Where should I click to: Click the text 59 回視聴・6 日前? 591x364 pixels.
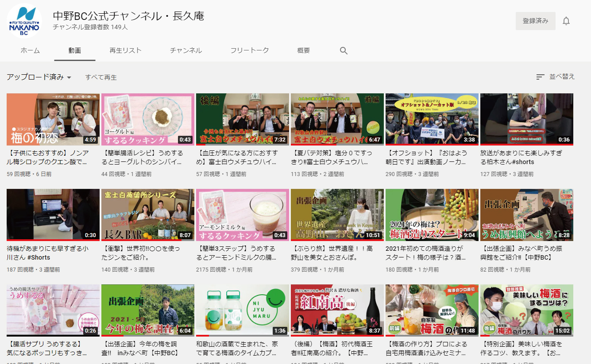pos(29,174)
